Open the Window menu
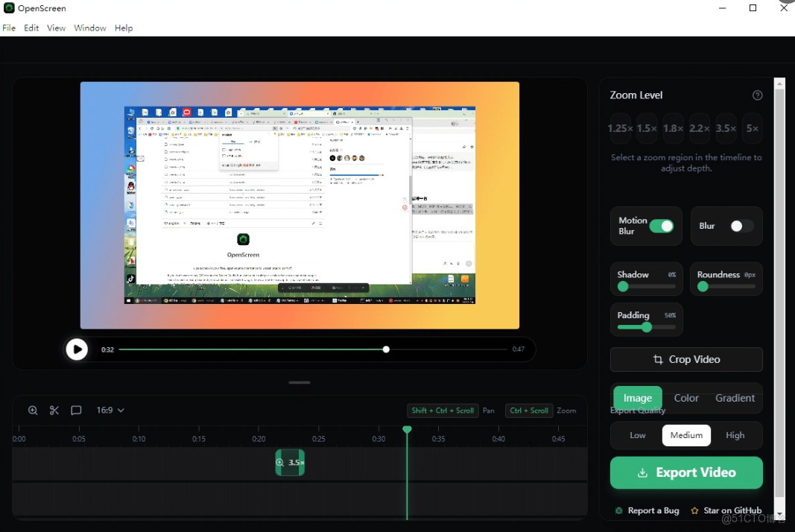795x532 pixels. (89, 28)
